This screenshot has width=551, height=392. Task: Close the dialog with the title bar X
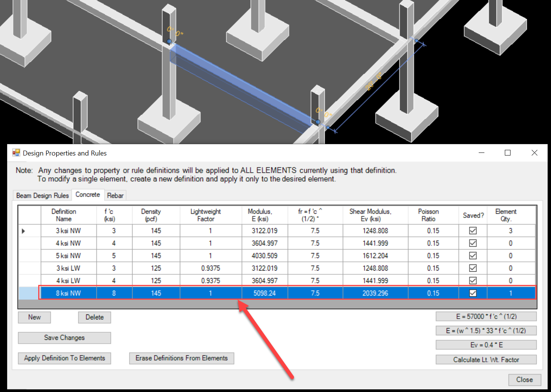(534, 153)
